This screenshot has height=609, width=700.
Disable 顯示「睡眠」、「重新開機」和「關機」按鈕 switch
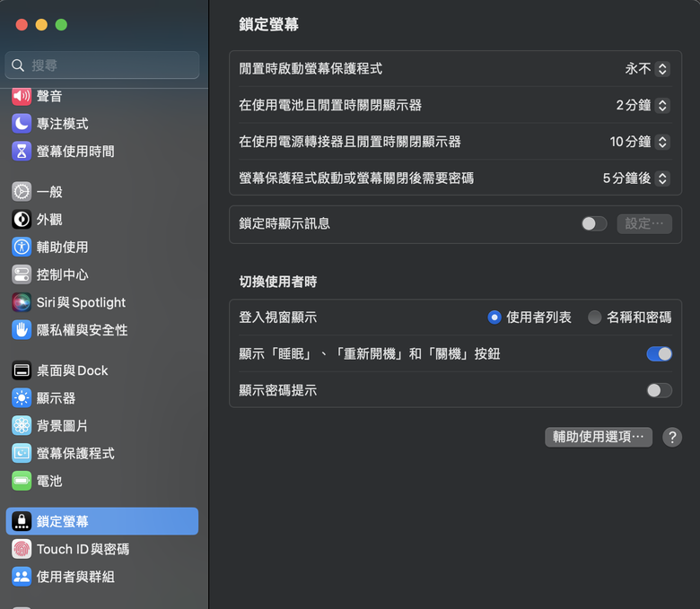pos(659,353)
